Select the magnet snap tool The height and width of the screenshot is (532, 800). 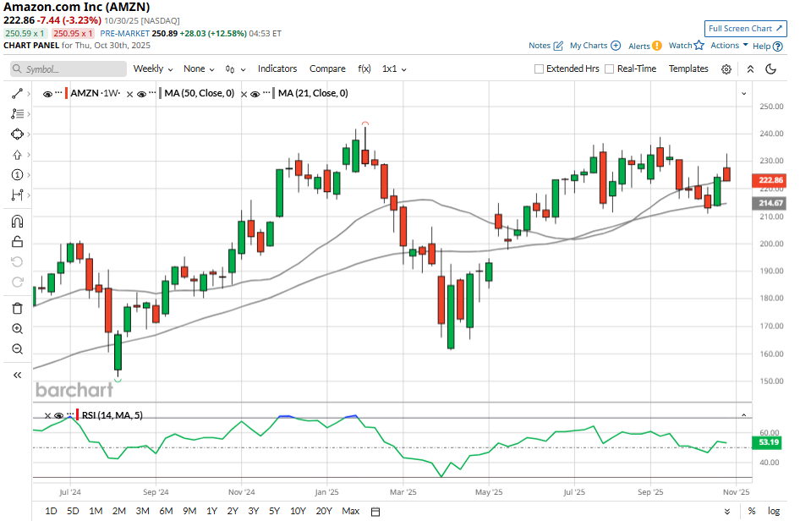pos(17,222)
